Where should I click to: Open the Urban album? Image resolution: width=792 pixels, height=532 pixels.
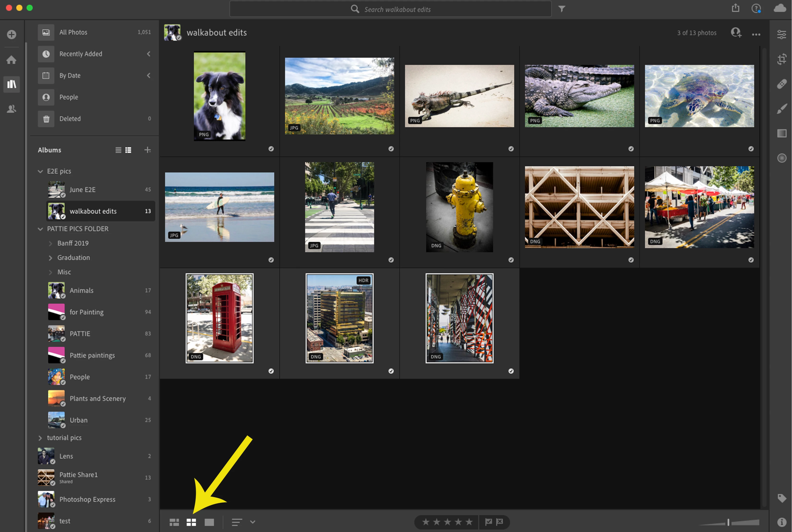point(78,420)
